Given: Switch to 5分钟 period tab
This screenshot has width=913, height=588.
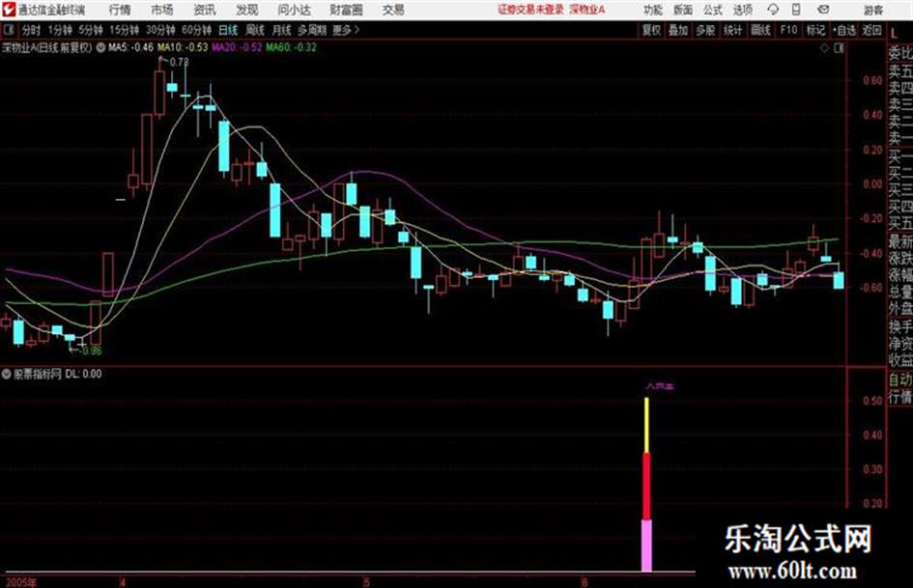Looking at the screenshot, I should point(90,30).
